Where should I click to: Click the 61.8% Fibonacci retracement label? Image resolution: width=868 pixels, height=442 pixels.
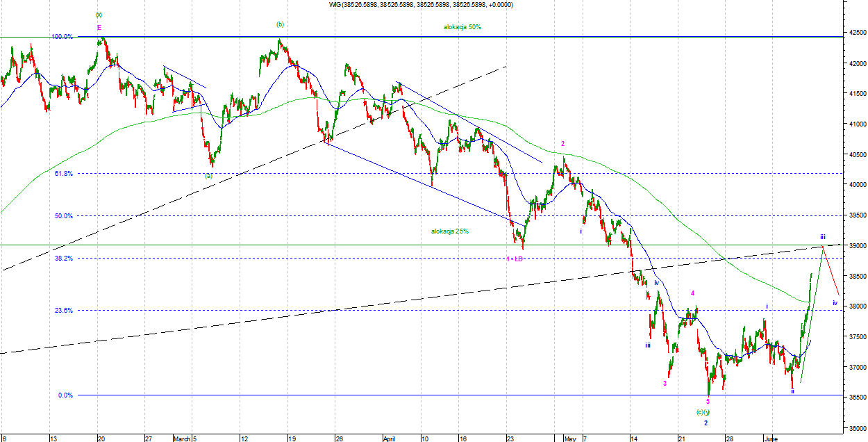(63, 174)
